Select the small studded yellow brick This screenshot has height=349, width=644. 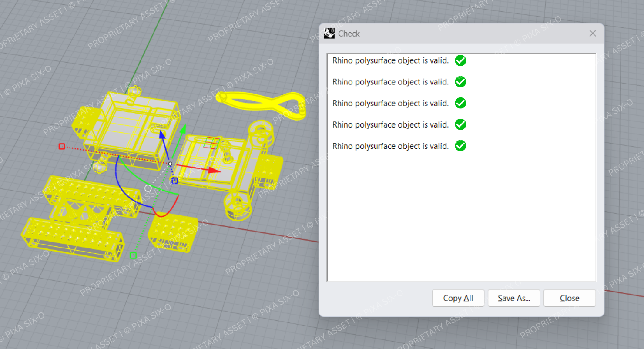pos(173,232)
